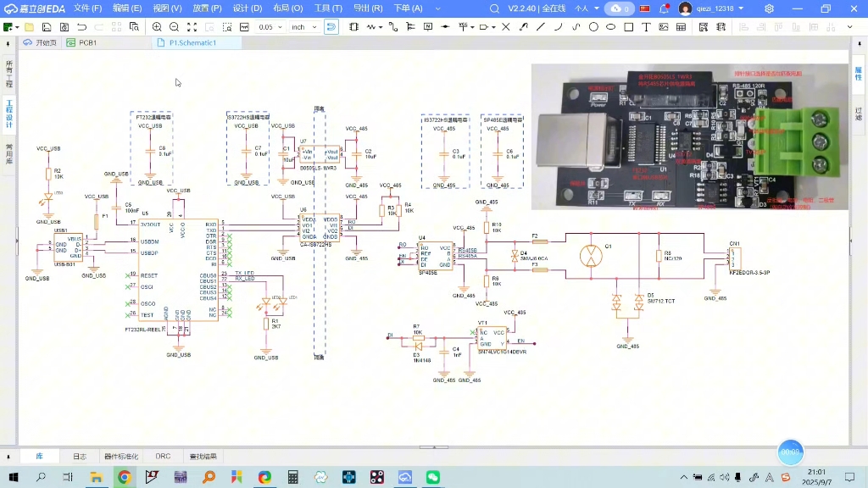Click the undo arrow in toolbar
The width and height of the screenshot is (868, 488).
pyautogui.click(x=82, y=27)
